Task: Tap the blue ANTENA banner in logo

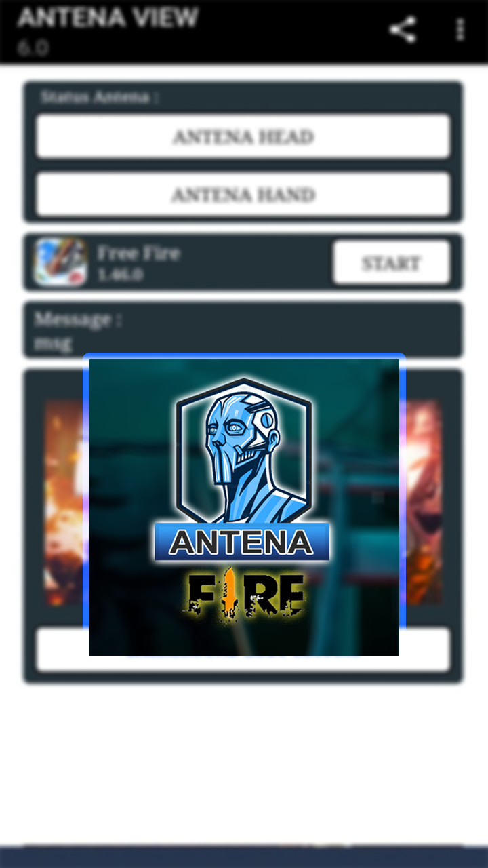Action: (x=242, y=542)
